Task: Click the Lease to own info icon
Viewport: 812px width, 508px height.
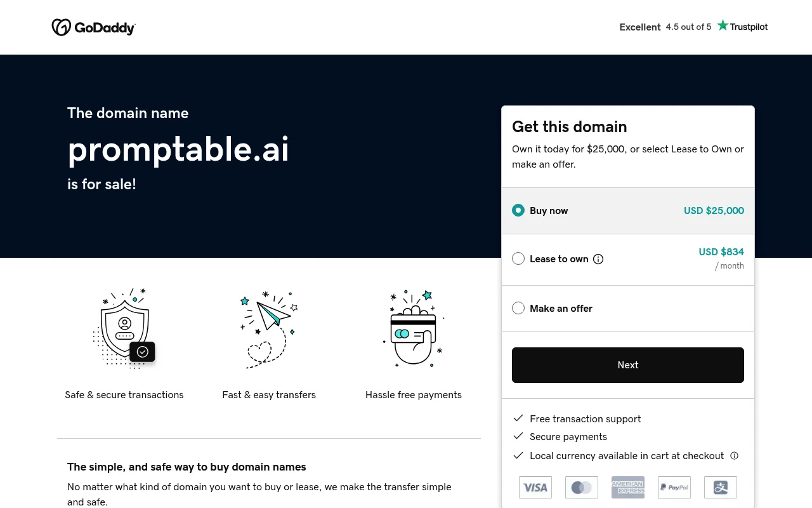Action: tap(598, 259)
